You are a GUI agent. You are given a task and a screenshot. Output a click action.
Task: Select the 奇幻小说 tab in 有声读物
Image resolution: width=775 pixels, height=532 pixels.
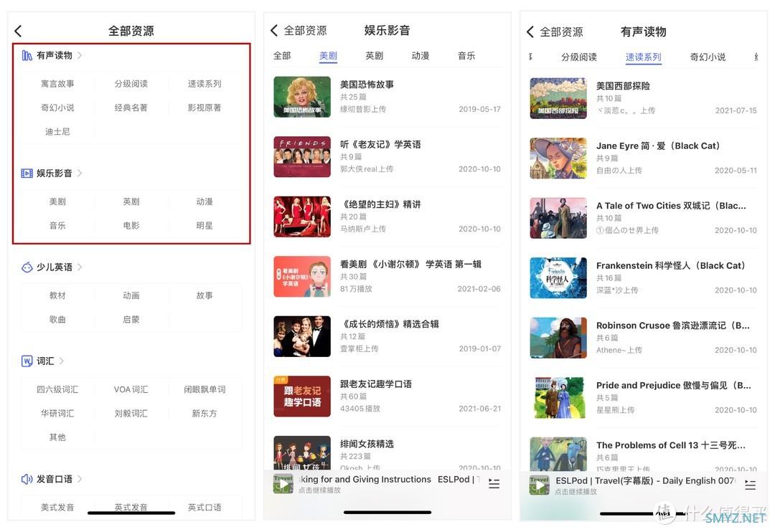click(x=708, y=57)
